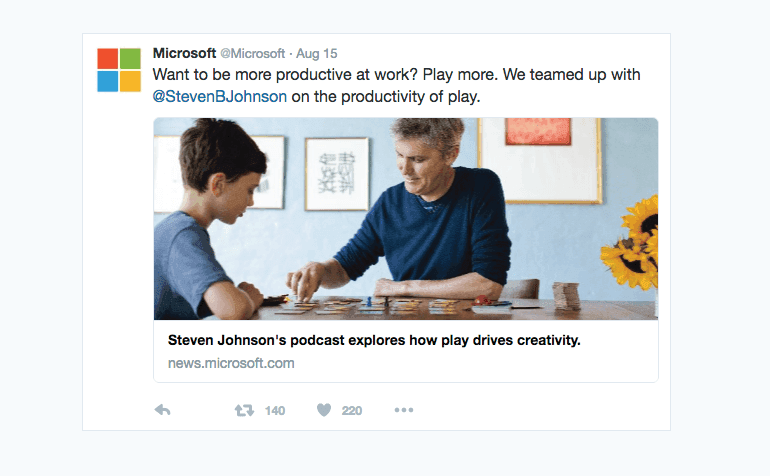Click the @Microsoft handle

251,52
